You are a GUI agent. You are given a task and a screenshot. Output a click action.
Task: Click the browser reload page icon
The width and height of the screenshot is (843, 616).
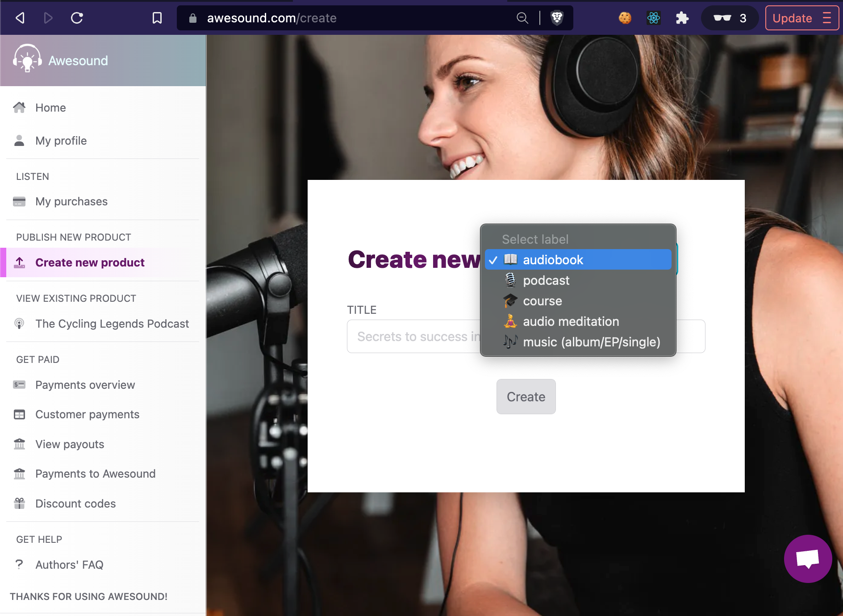tap(77, 18)
